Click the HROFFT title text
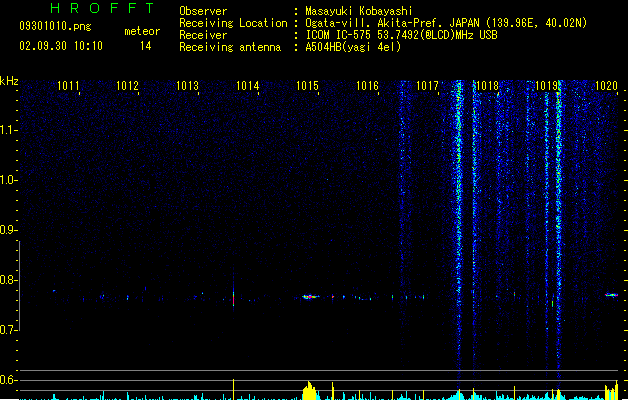This screenshot has height=400, width=629. (102, 8)
